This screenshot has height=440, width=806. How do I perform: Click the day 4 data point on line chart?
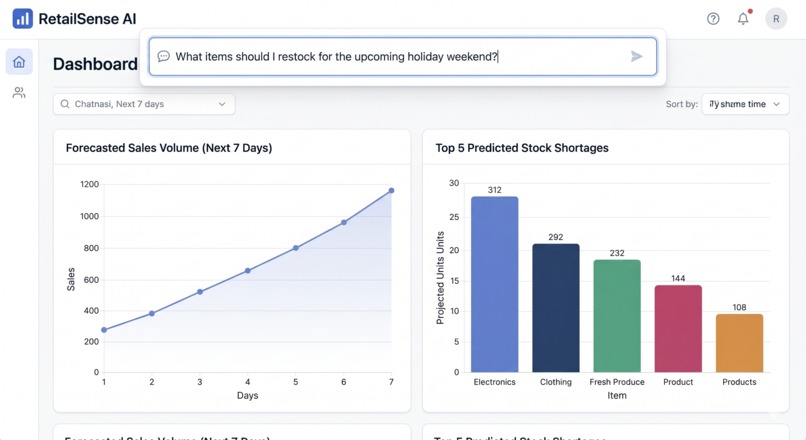[x=247, y=271]
